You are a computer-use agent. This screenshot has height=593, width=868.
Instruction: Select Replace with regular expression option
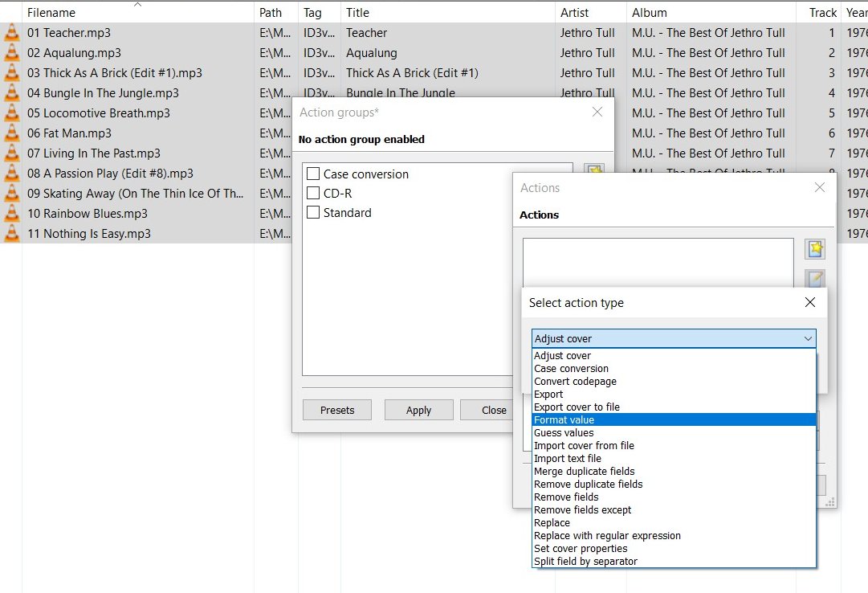coord(607,535)
